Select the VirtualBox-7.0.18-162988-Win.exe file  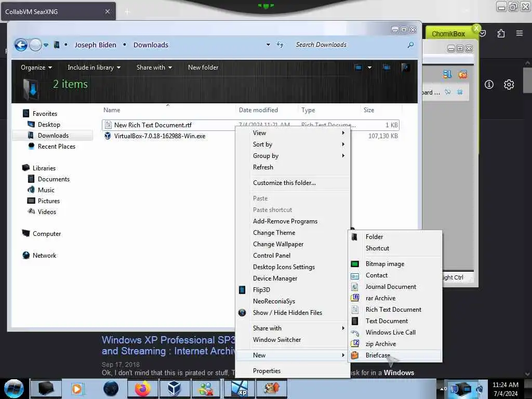coord(159,136)
